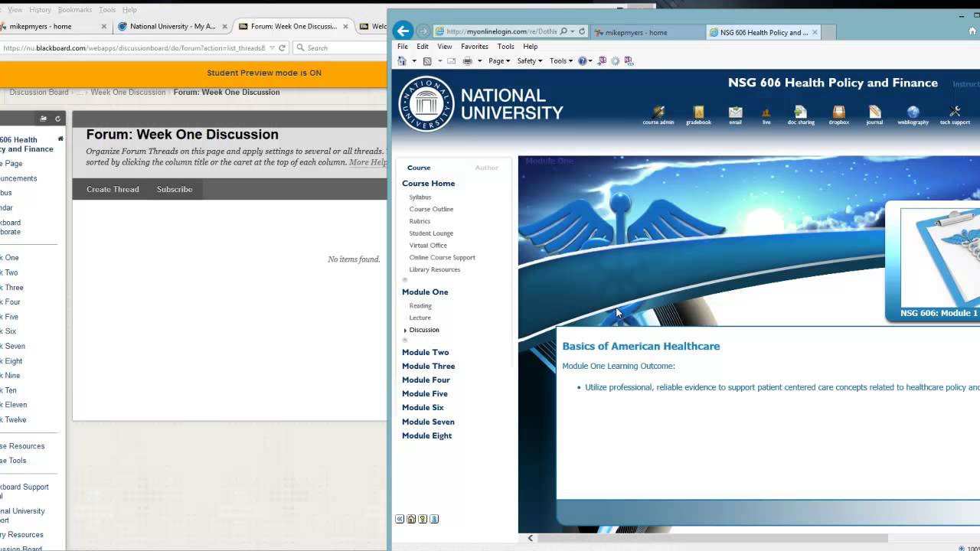
Task: Click the IE feeds icon
Action: coord(427,60)
